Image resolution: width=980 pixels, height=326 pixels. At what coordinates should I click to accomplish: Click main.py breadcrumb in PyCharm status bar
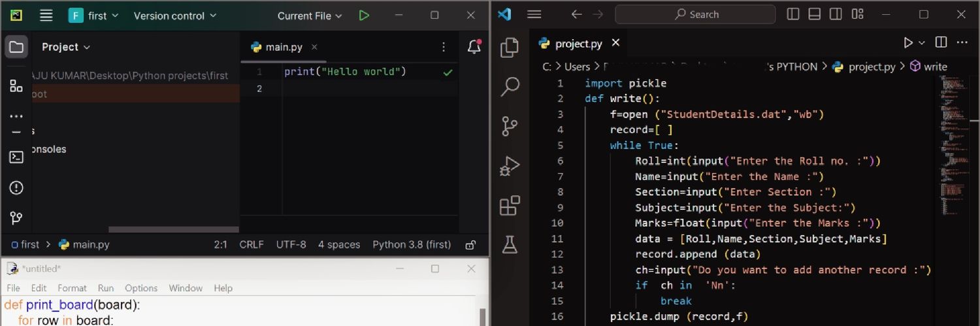[84, 245]
